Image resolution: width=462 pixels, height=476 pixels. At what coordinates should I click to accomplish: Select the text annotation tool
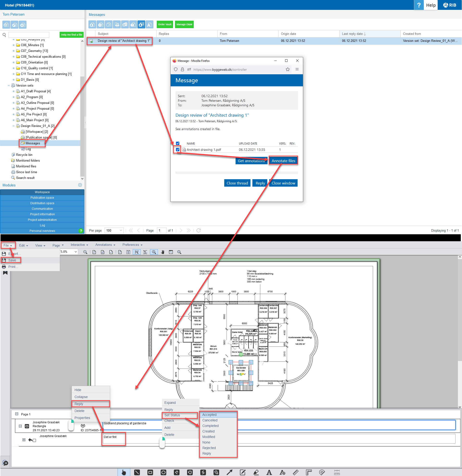[x=269, y=472]
